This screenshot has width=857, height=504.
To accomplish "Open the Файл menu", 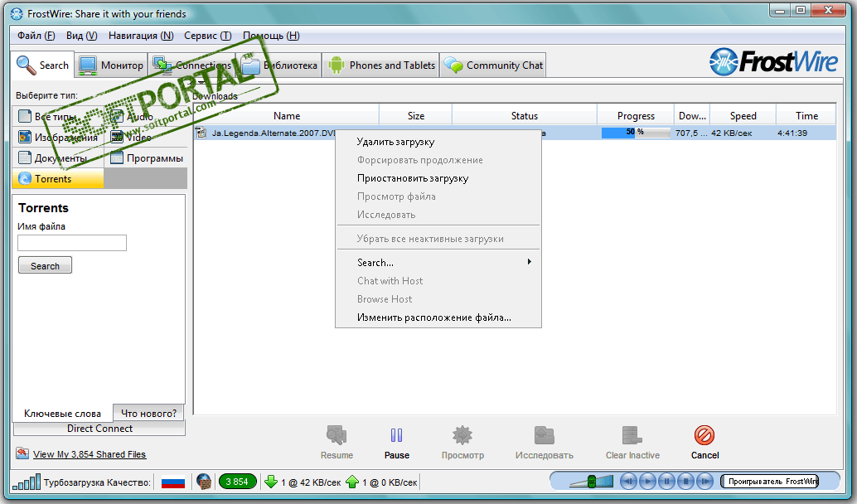I will (x=36, y=36).
